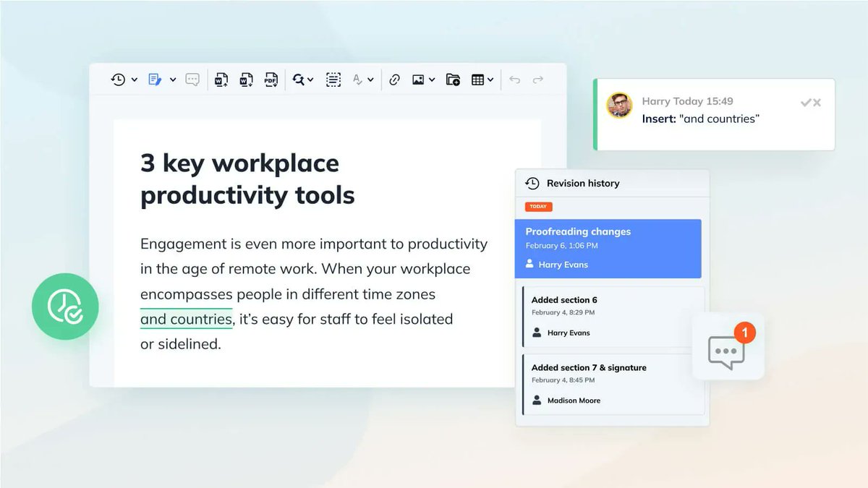Open the find and replace tool
Screen dimensions: 868x488
pyautogui.click(x=300, y=80)
